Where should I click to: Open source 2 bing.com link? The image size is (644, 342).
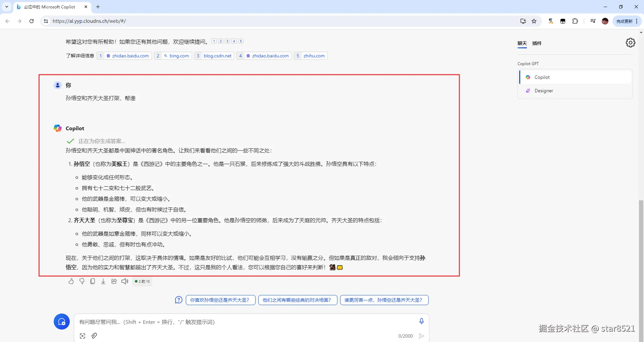coord(173,56)
